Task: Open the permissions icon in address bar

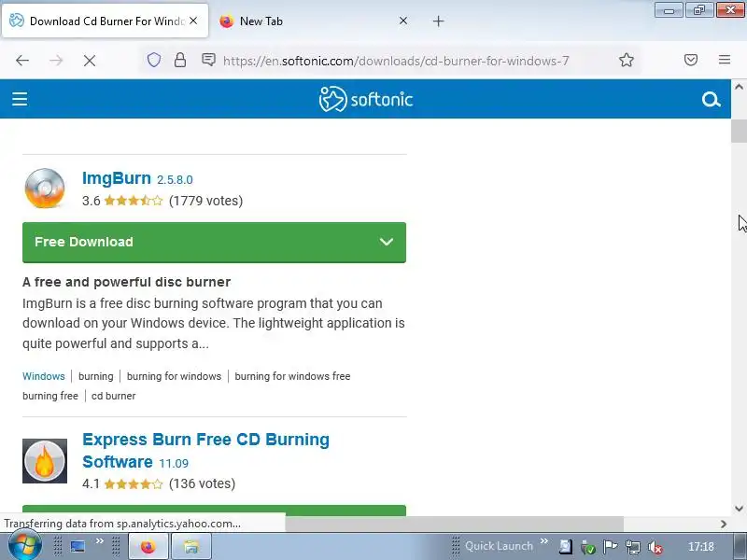Action: coord(208,60)
